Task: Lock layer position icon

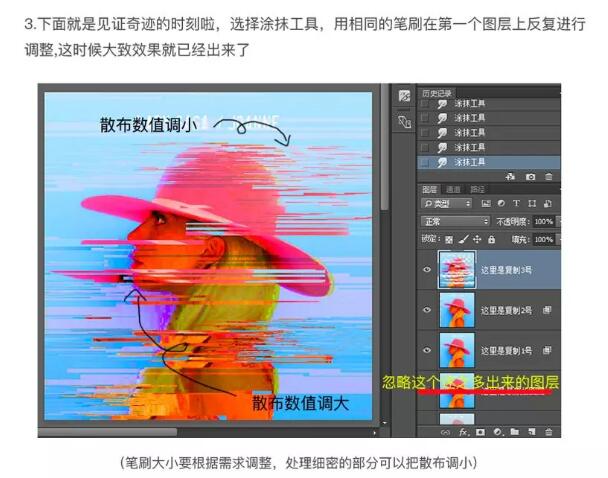Action: 477,240
